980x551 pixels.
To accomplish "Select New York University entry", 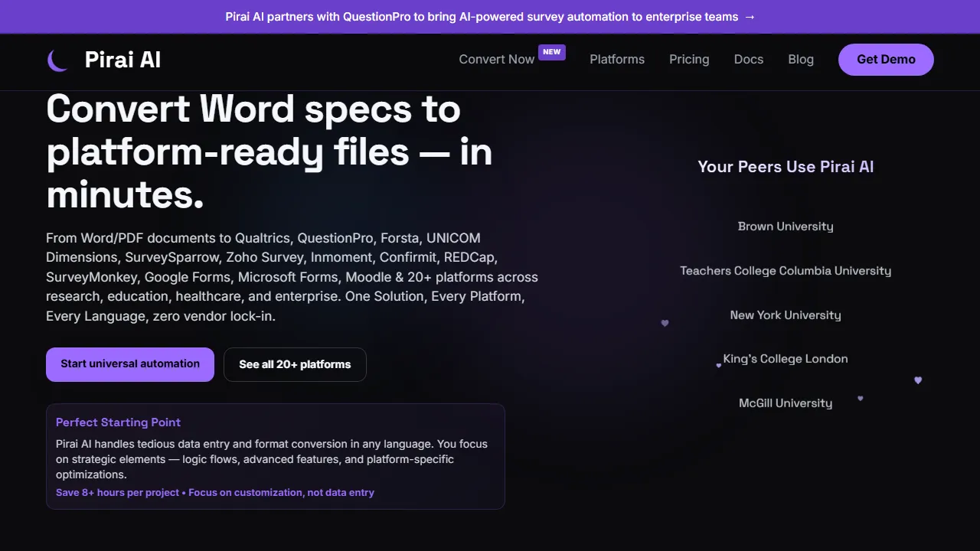I will [786, 315].
